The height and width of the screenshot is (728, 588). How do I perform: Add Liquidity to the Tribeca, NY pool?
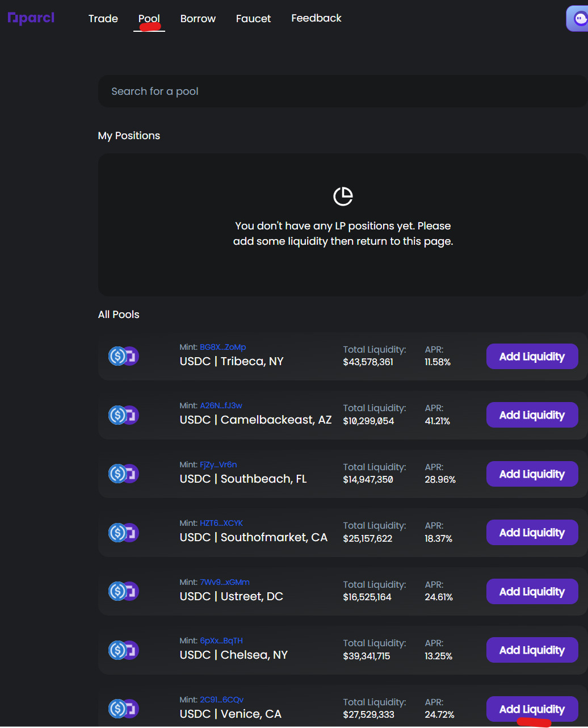click(x=532, y=357)
